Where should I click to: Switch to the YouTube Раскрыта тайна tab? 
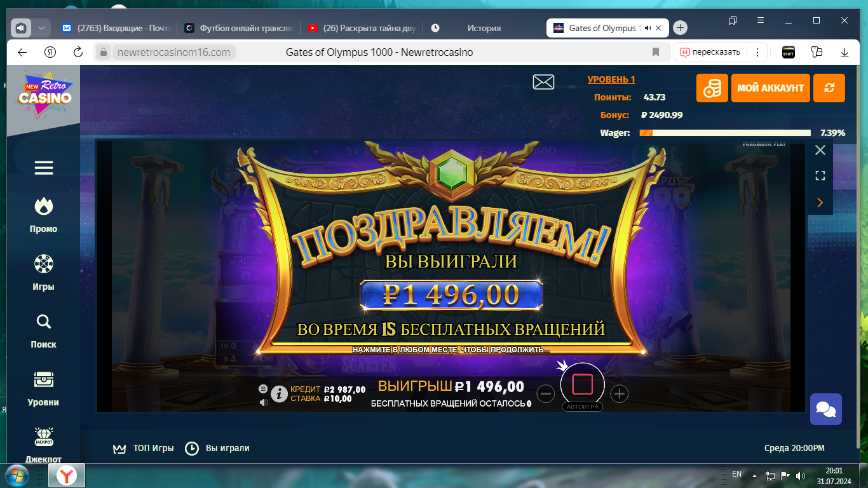pyautogui.click(x=361, y=28)
